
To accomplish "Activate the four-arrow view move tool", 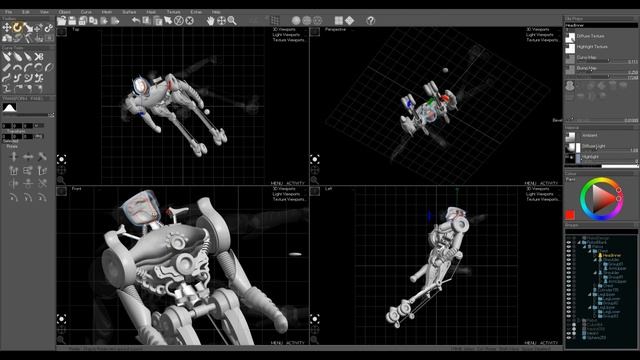I will click(x=221, y=20).
